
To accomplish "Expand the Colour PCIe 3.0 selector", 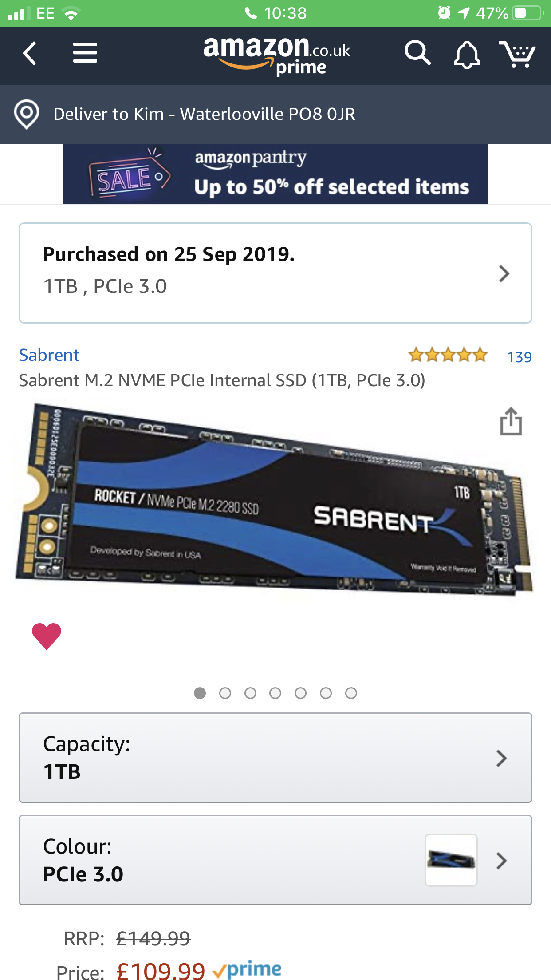I will [x=275, y=860].
